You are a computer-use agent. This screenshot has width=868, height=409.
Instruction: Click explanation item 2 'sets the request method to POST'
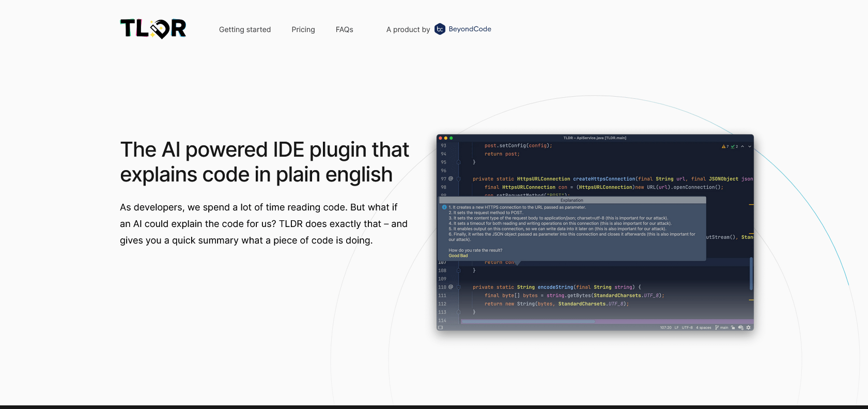click(486, 213)
